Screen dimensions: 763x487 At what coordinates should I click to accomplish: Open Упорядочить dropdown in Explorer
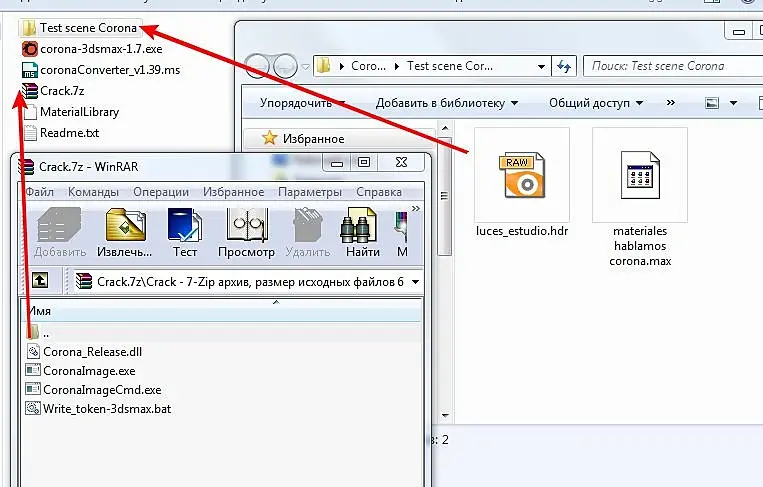coord(302,103)
